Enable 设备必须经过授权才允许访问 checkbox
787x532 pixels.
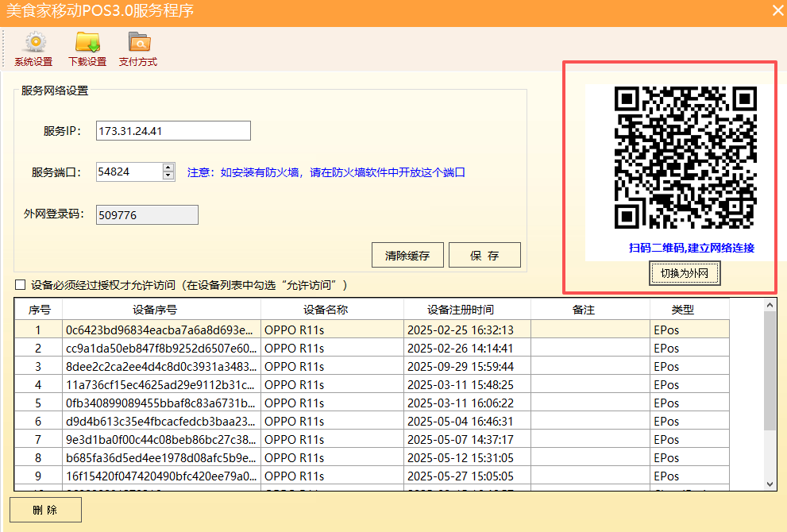(x=21, y=285)
